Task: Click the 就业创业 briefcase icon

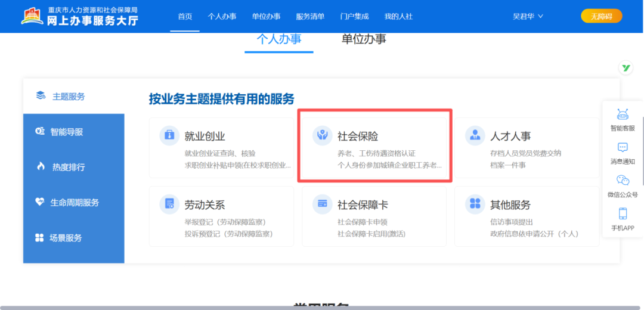Action: (169, 135)
